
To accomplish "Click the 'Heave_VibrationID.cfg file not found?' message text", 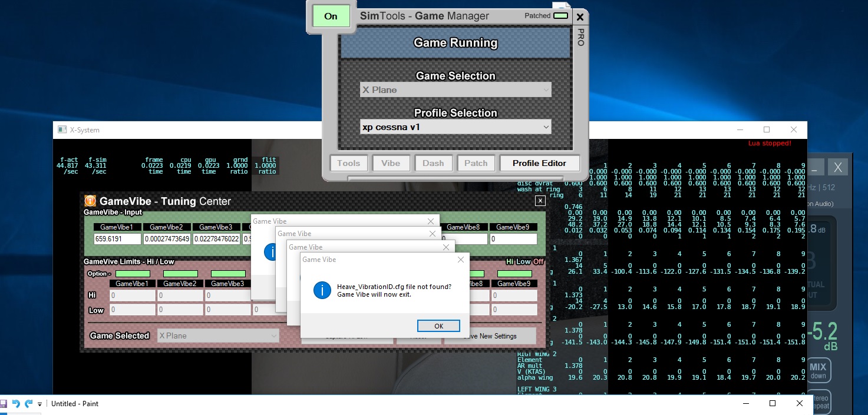I will (394, 287).
